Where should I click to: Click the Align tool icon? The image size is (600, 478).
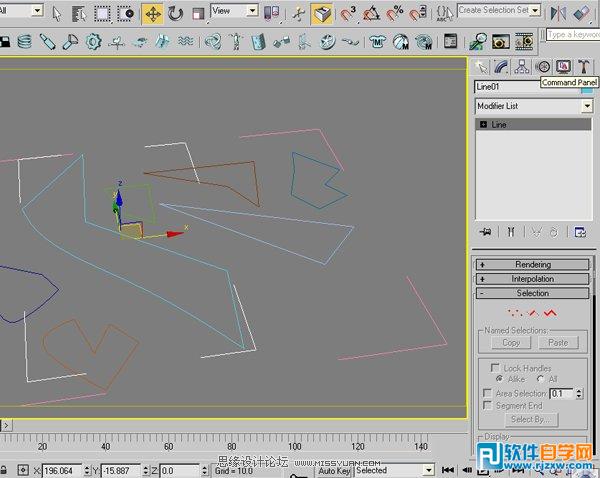coord(582,14)
